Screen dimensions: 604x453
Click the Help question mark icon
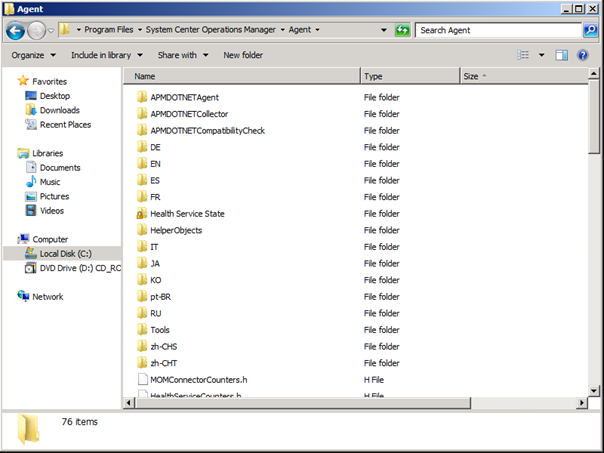582,55
